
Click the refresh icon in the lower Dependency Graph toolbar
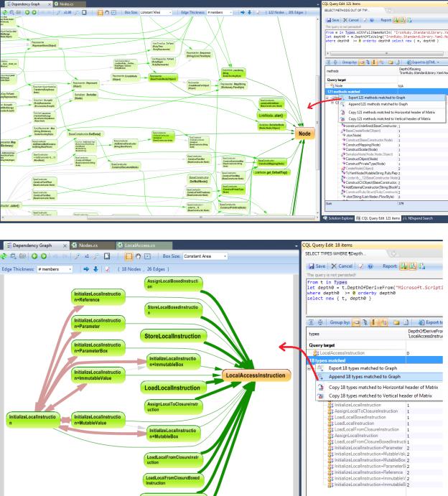click(4, 256)
